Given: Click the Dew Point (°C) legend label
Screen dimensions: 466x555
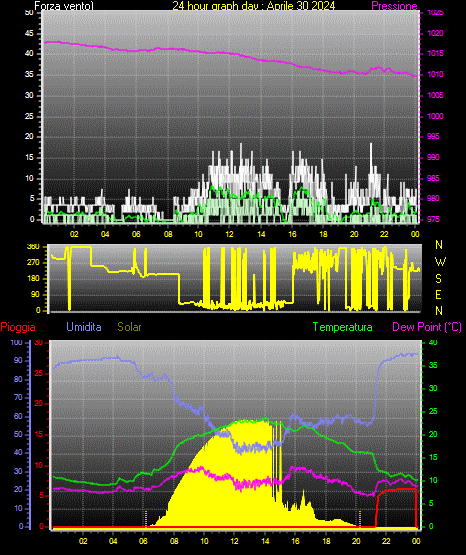Looking at the screenshot, I should pyautogui.click(x=427, y=327).
